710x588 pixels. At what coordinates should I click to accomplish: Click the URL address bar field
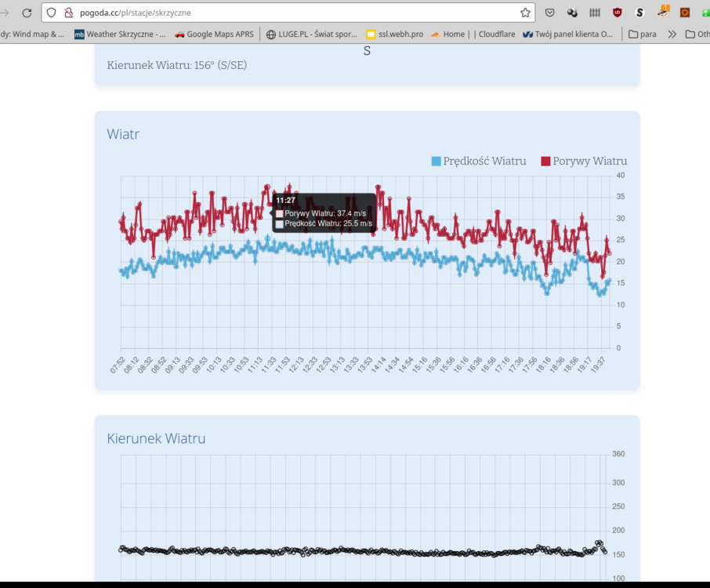[298, 13]
